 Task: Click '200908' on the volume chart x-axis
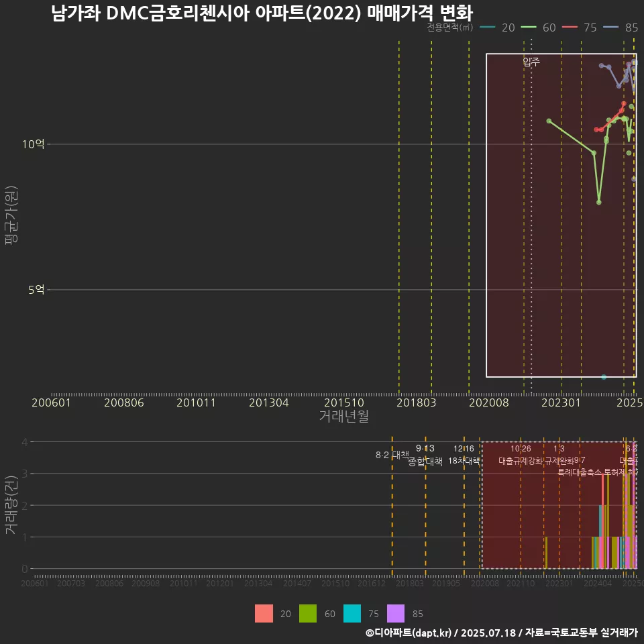click(x=146, y=583)
